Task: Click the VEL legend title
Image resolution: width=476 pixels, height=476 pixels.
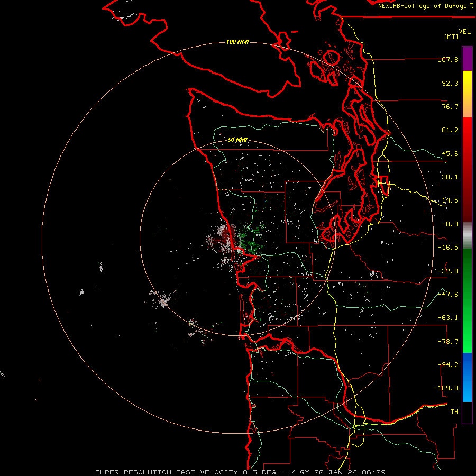Action: [464, 32]
